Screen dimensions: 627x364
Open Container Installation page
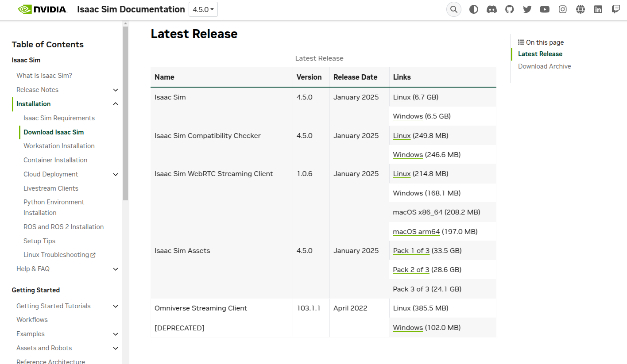(x=55, y=160)
